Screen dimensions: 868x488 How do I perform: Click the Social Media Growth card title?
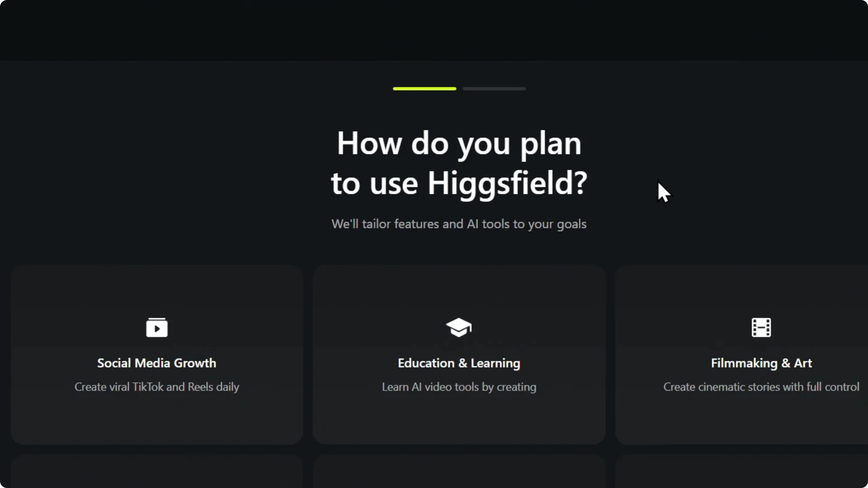click(x=157, y=363)
